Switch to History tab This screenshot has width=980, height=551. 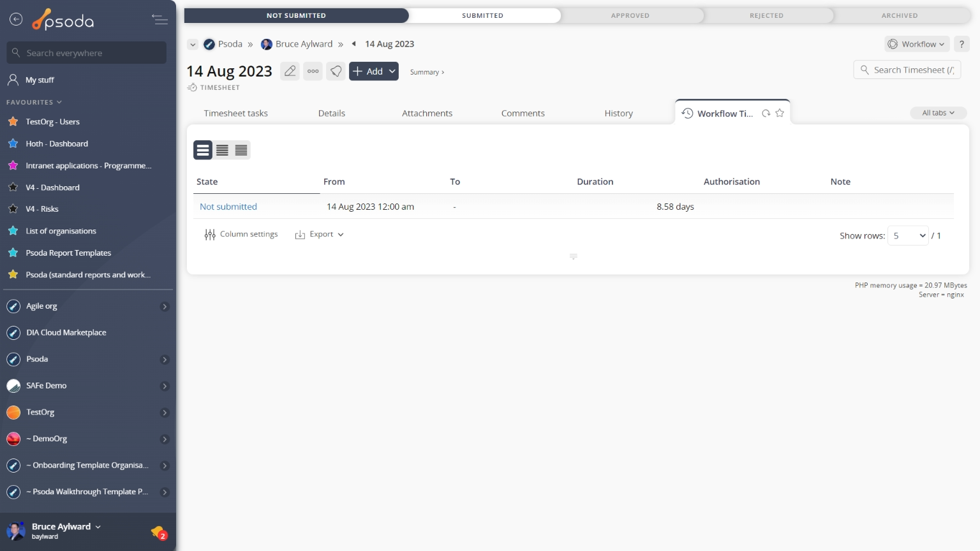click(x=619, y=114)
